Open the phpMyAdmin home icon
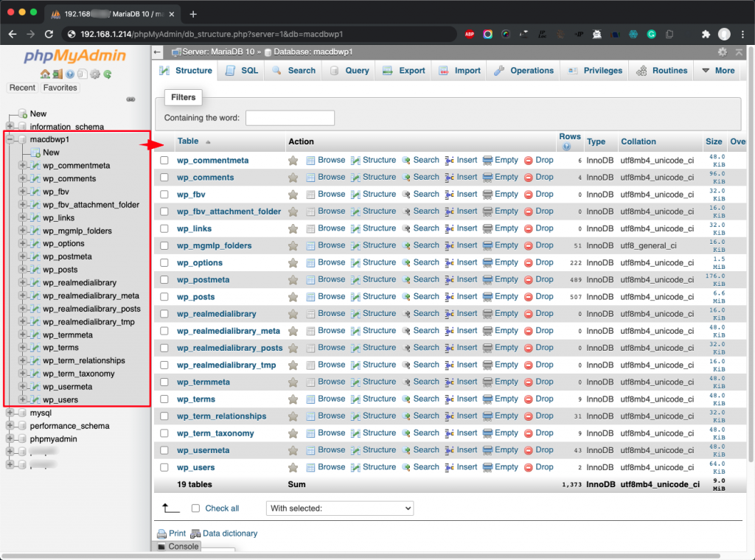755x560 pixels. [45, 74]
